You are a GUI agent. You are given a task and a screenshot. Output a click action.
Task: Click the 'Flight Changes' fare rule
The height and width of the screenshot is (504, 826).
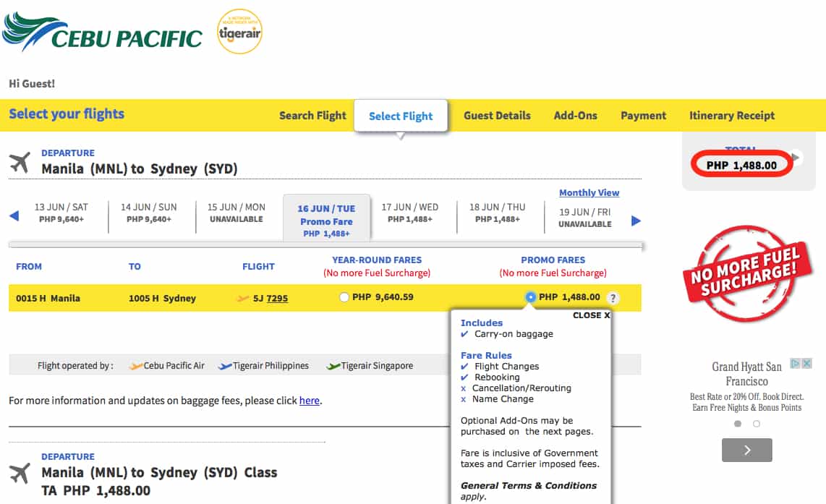(507, 367)
